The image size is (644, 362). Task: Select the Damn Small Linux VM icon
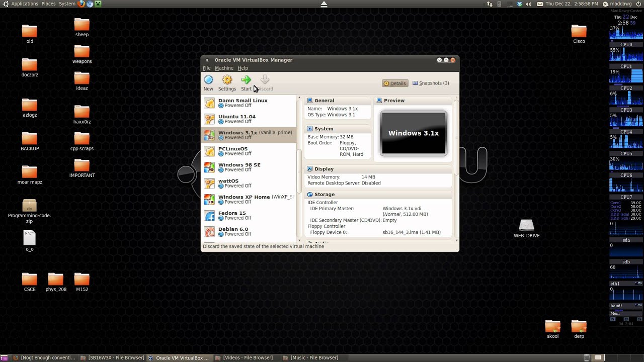(209, 103)
